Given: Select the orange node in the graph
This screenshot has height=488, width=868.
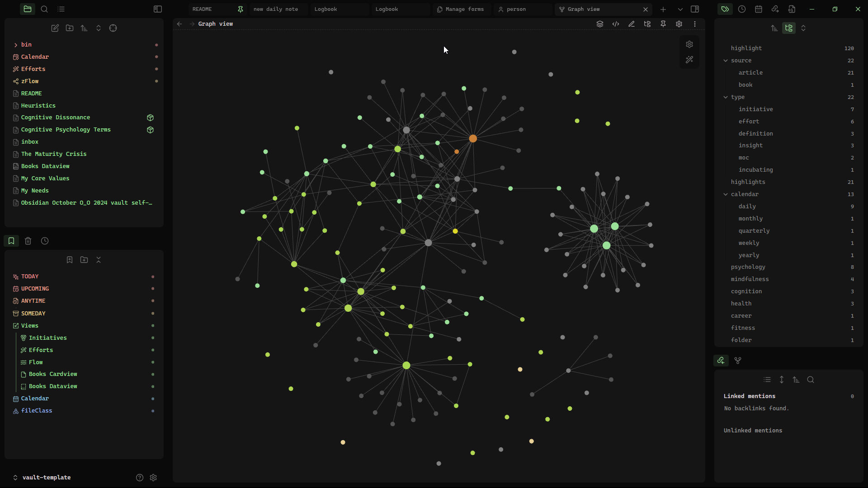Looking at the screenshot, I should pyautogui.click(x=473, y=139).
